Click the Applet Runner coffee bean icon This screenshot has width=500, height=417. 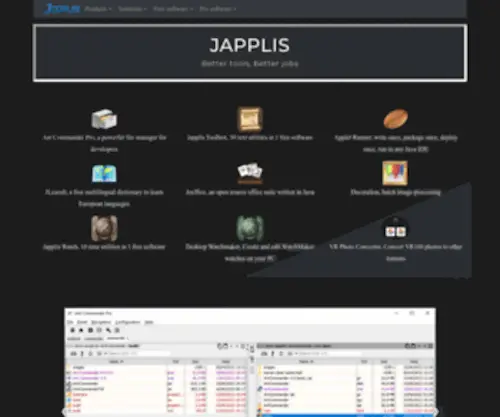pyautogui.click(x=396, y=119)
